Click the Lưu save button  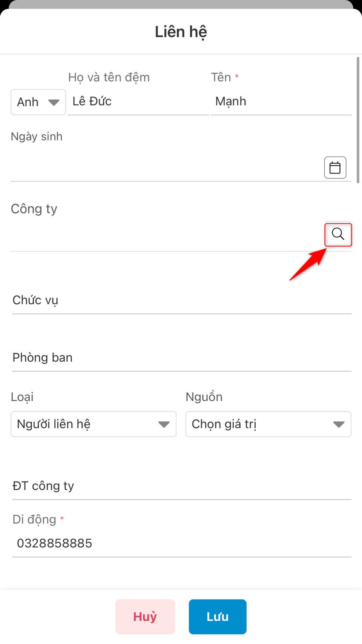(218, 616)
